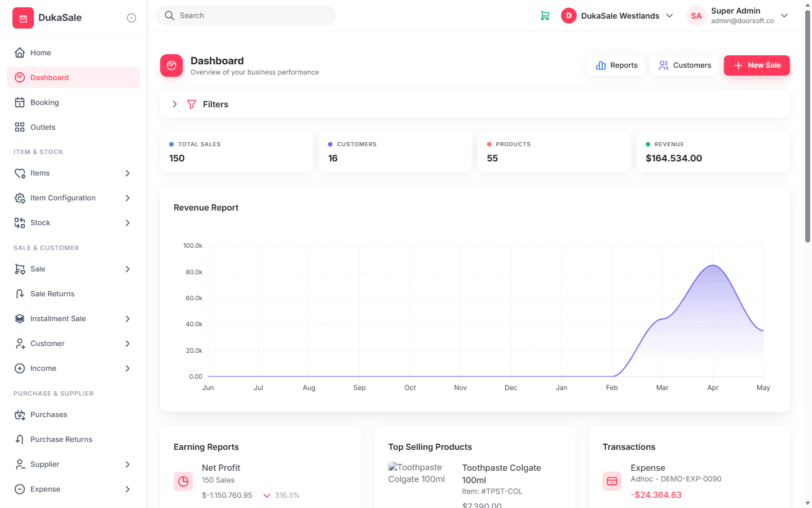Click the Outlets grid icon

(x=20, y=127)
